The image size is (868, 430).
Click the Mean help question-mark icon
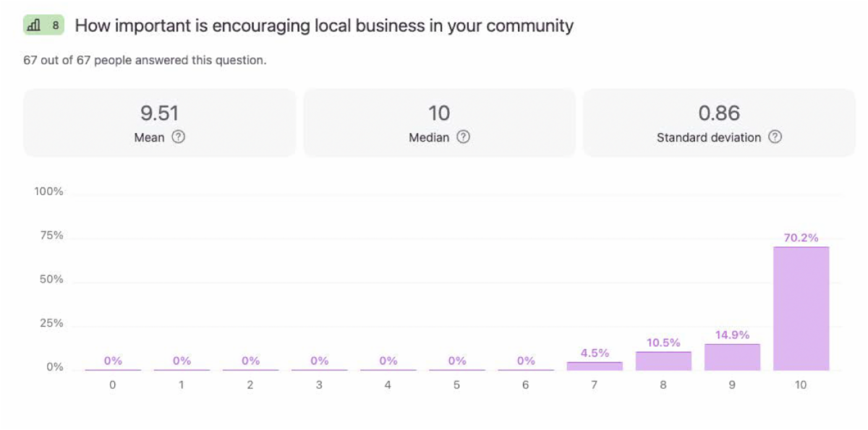(178, 137)
